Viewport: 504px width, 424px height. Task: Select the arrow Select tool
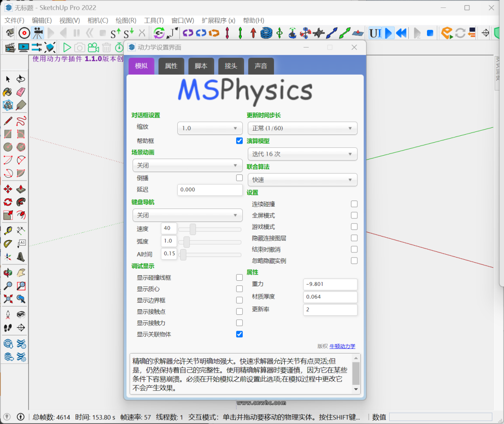8,79
